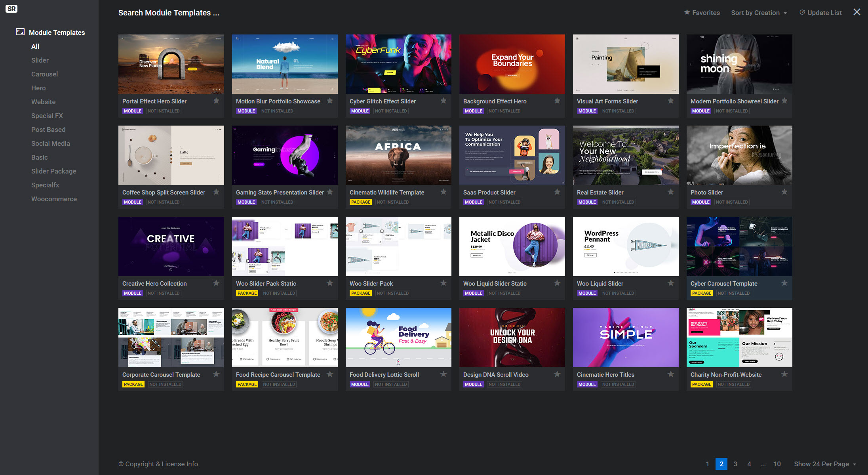Click star icon on Woo Liquid Slider
Screen dimensions: 868x475
click(671, 283)
